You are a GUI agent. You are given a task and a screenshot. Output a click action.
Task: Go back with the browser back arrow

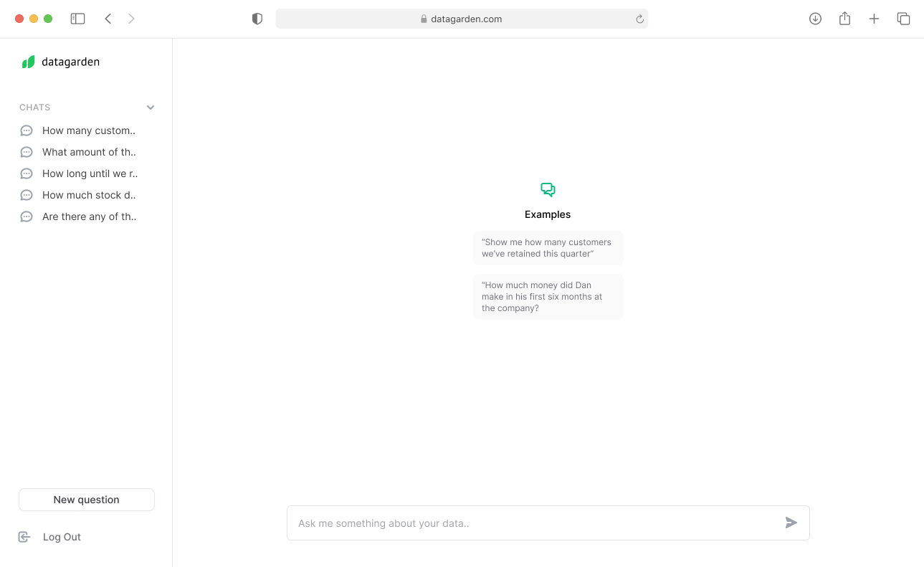108,19
